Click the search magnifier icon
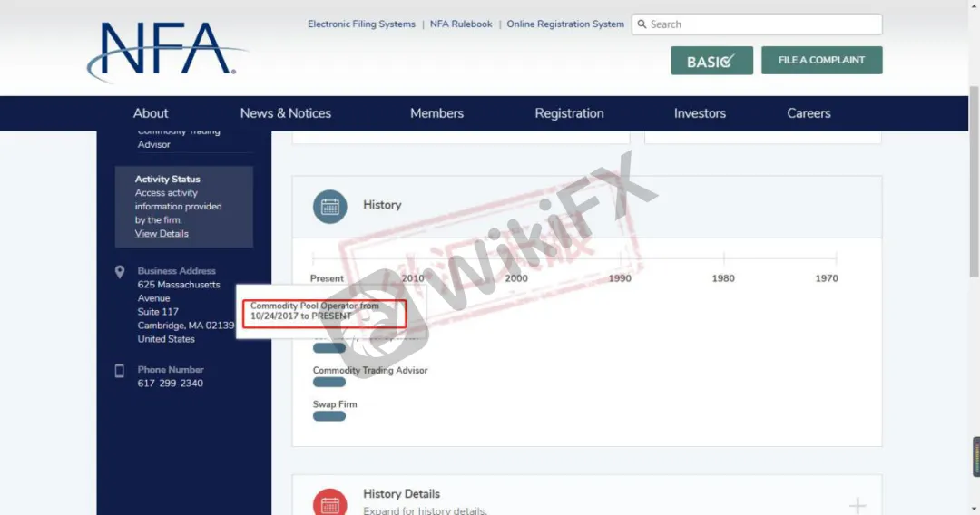The height and width of the screenshot is (515, 980). [642, 24]
